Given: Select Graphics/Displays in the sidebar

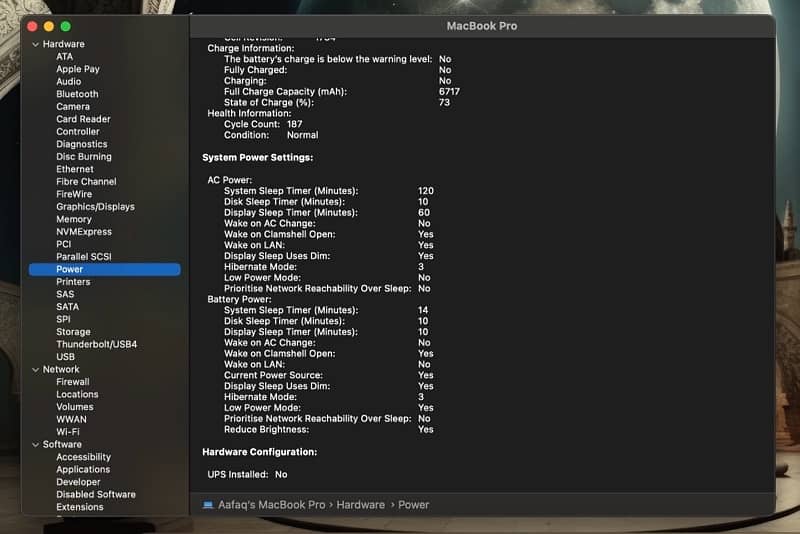Looking at the screenshot, I should point(95,207).
